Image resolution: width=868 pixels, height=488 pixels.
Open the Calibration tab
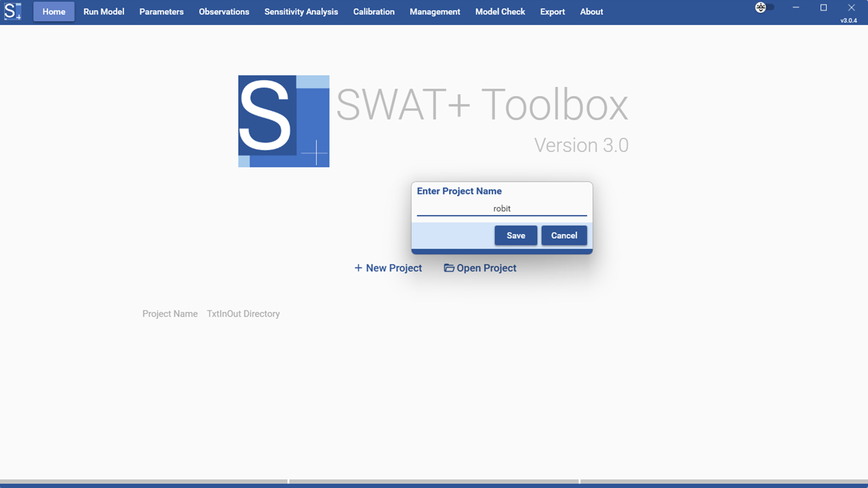pyautogui.click(x=374, y=12)
